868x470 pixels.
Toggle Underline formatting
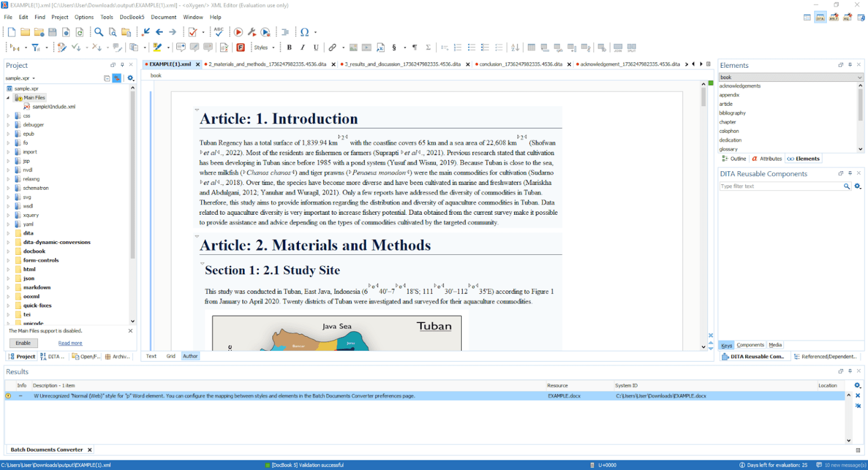(x=315, y=47)
